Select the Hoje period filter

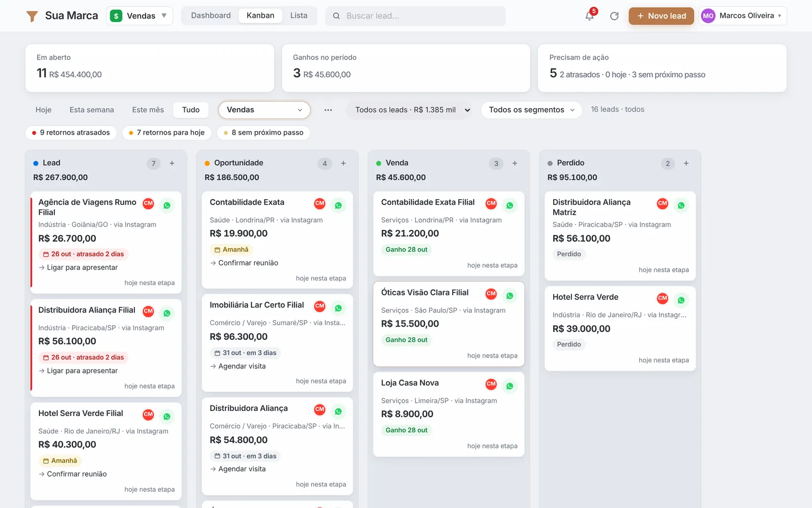[x=44, y=110]
